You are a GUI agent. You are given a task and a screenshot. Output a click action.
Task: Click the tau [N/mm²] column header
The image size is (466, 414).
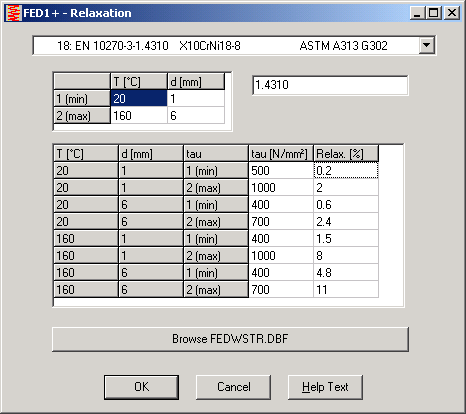pyautogui.click(x=281, y=154)
